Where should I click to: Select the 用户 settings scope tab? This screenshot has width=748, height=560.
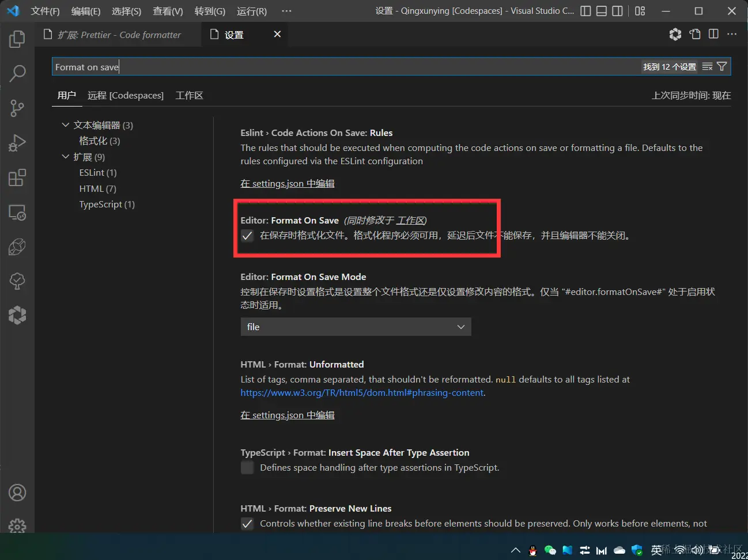point(67,96)
